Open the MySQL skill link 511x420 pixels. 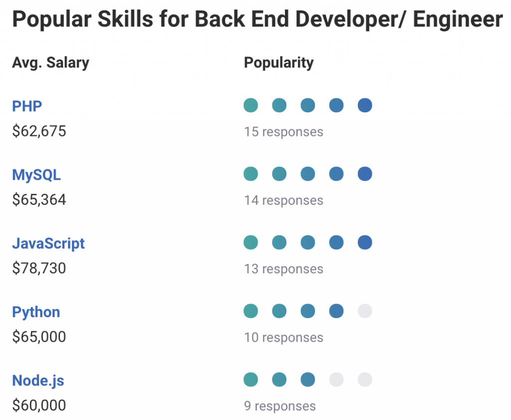[36, 175]
